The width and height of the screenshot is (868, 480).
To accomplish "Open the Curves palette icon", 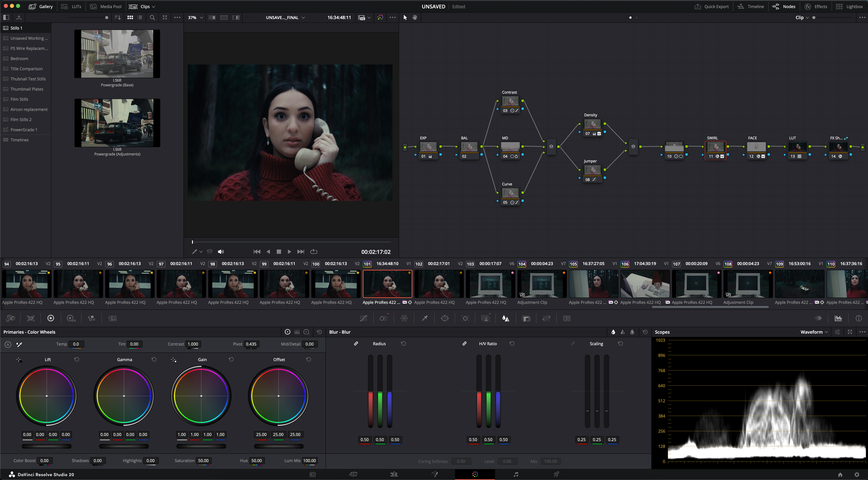I will click(363, 318).
